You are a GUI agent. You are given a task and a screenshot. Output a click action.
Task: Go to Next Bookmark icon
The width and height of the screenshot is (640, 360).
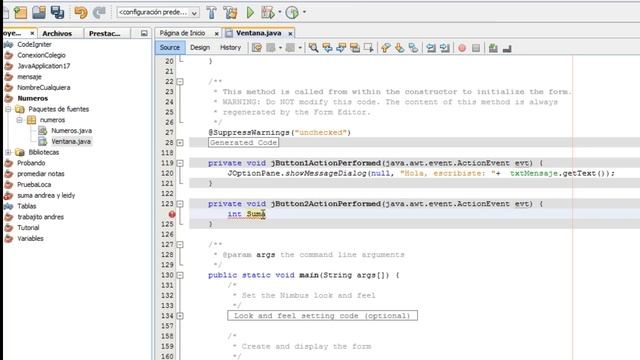[400, 48]
